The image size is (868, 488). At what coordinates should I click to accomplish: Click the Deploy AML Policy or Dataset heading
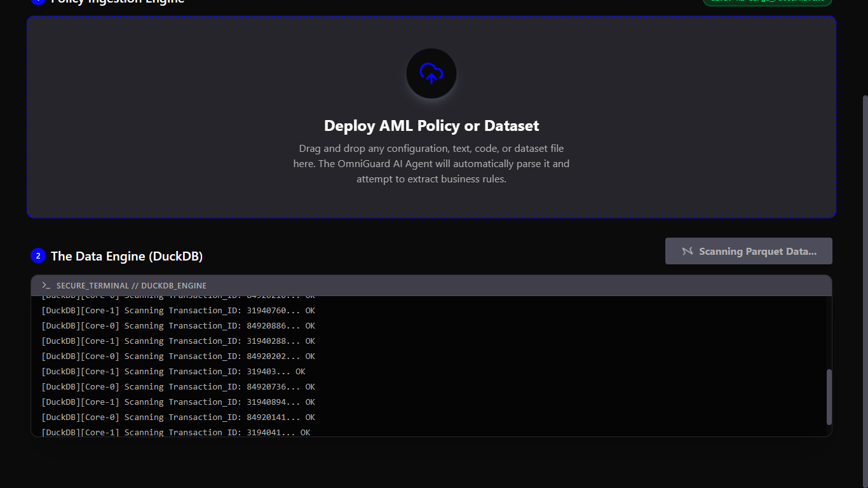(431, 126)
